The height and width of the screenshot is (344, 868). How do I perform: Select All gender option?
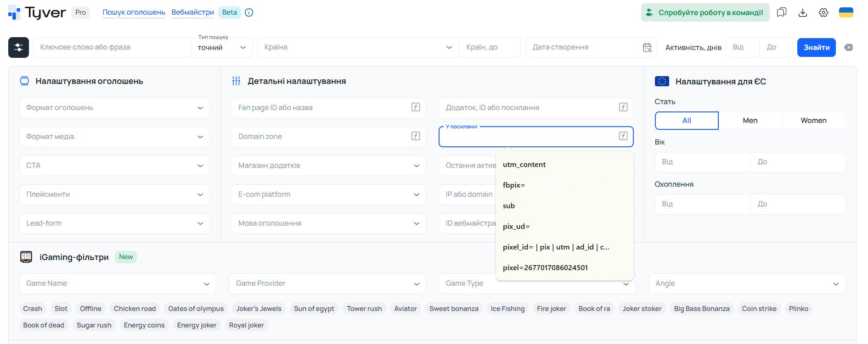click(x=687, y=121)
